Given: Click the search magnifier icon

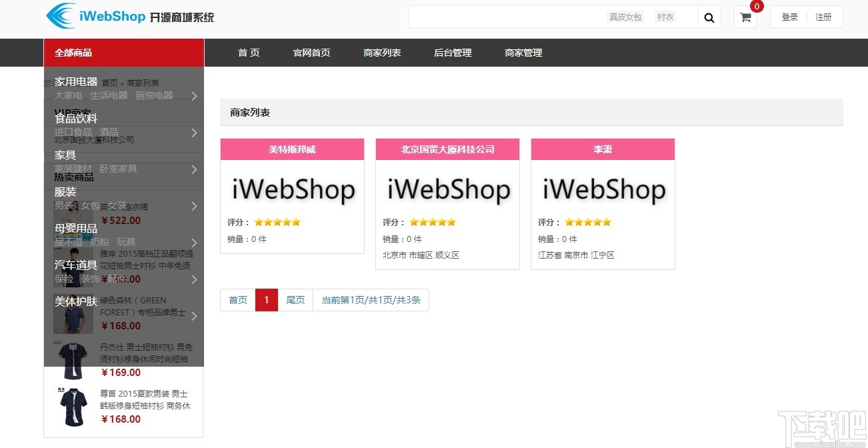Looking at the screenshot, I should coord(709,17).
